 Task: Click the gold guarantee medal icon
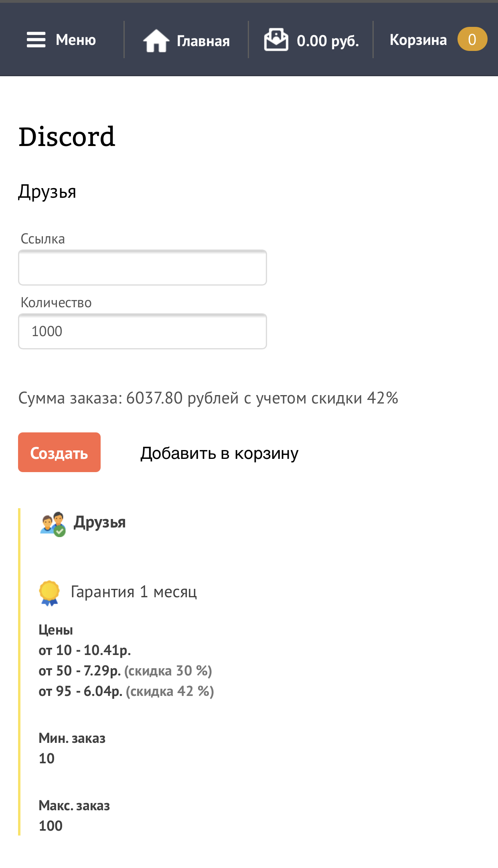[x=49, y=592]
